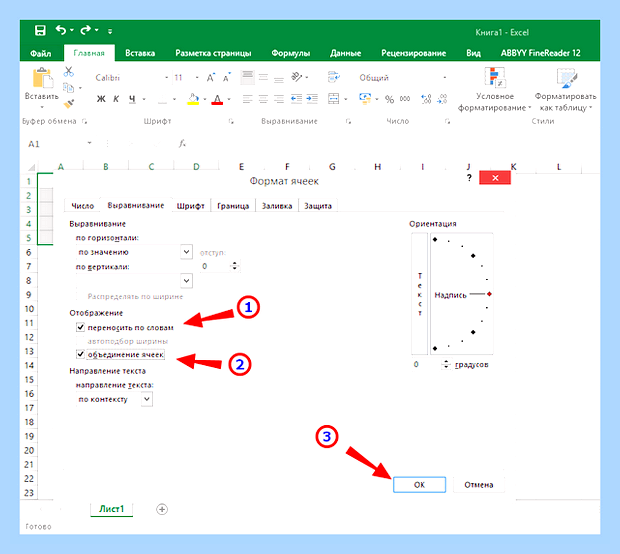Open horizontal alignment 'по значению' dropdown
This screenshot has width=620, height=554.
click(x=187, y=251)
